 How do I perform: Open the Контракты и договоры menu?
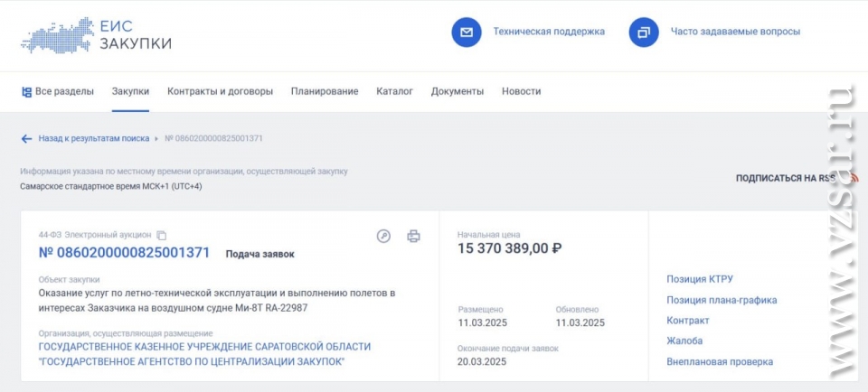(x=221, y=91)
